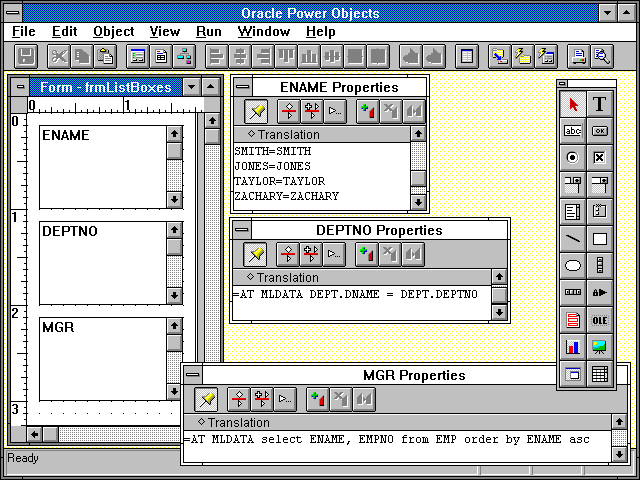Select the Push Button tool in palette
Image resolution: width=640 pixels, height=480 pixels.
600,131
